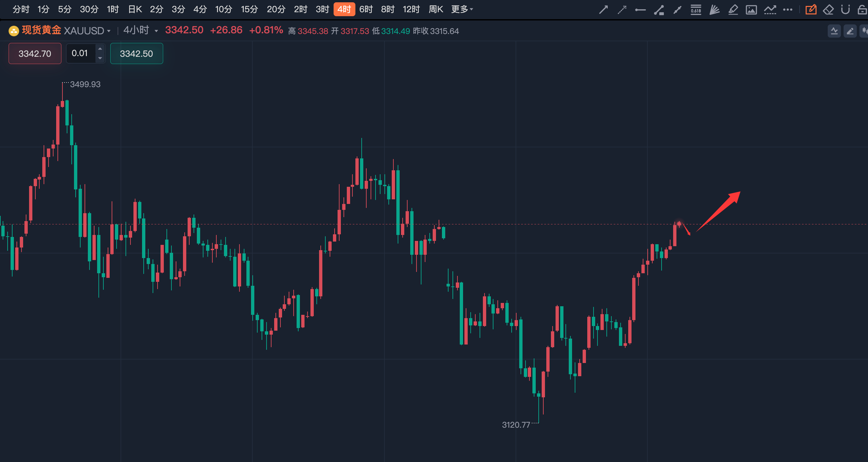Increase lot size with up stepper arrow
This screenshot has height=462, width=868.
point(100,49)
